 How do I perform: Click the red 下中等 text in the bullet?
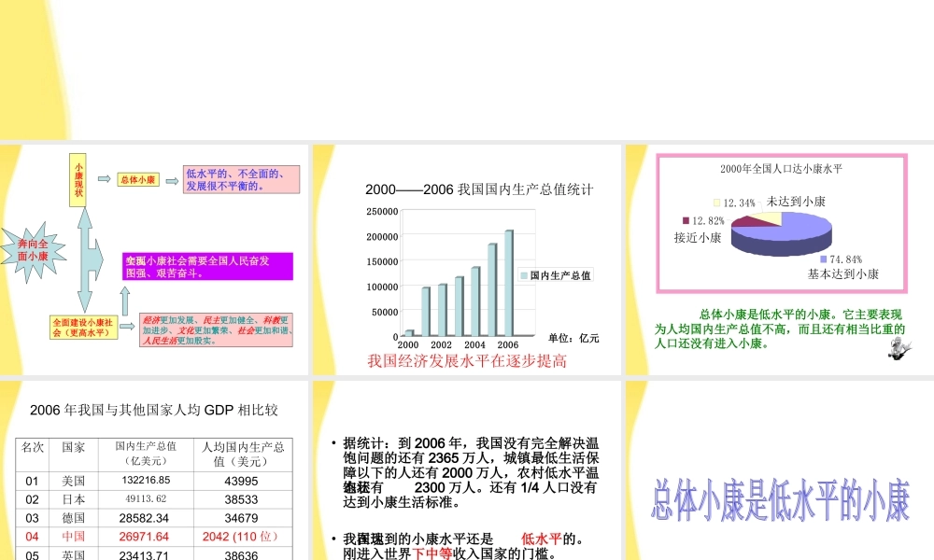pyautogui.click(x=432, y=553)
